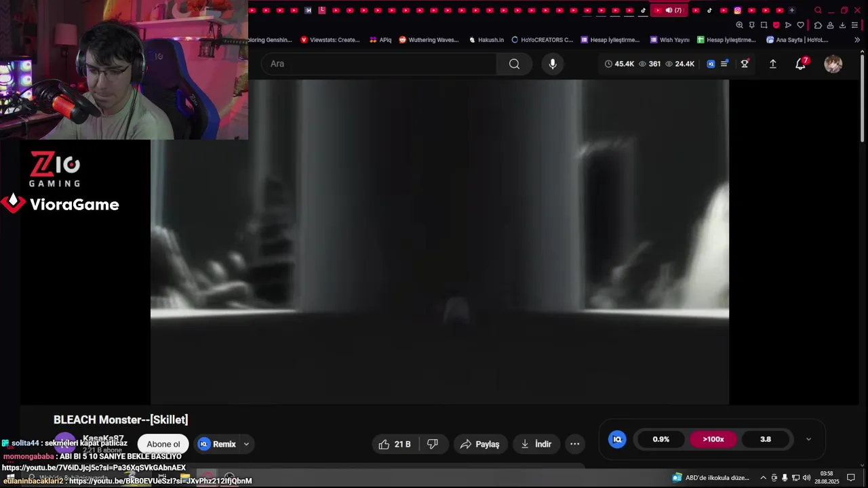The height and width of the screenshot is (488, 868).
Task: Click the Remix button
Action: (217, 444)
